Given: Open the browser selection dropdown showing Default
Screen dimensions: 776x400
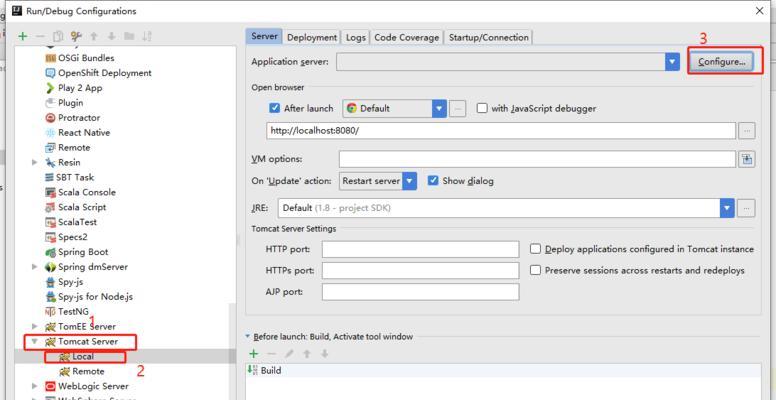Looking at the screenshot, I should (439, 108).
